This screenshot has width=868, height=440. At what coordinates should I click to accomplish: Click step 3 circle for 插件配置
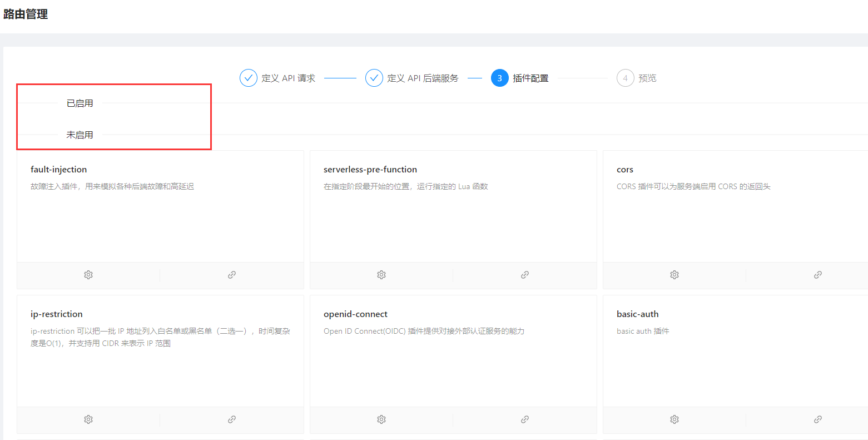click(x=500, y=78)
